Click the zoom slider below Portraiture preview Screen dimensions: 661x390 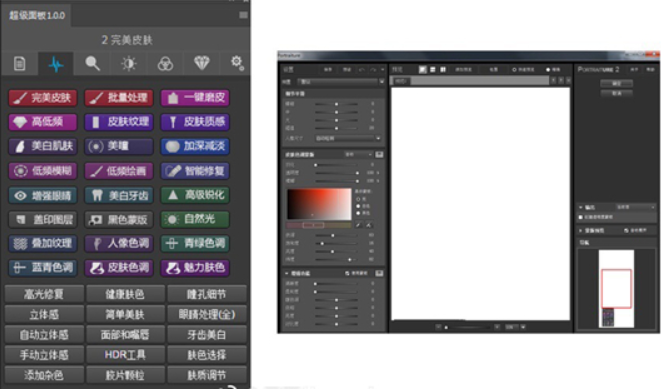click(x=468, y=327)
